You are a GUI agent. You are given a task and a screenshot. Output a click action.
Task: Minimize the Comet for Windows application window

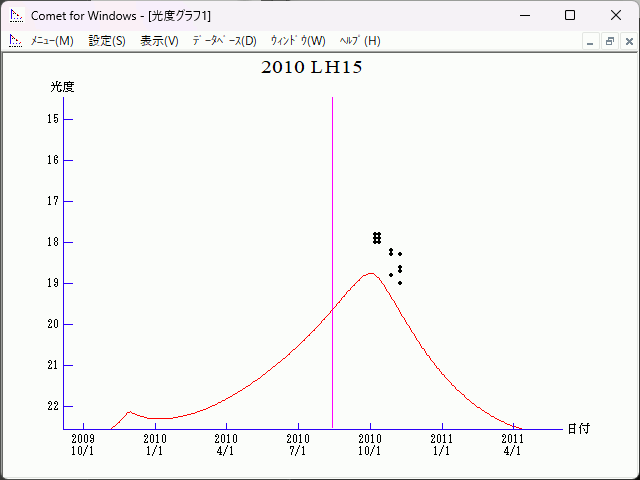524,16
